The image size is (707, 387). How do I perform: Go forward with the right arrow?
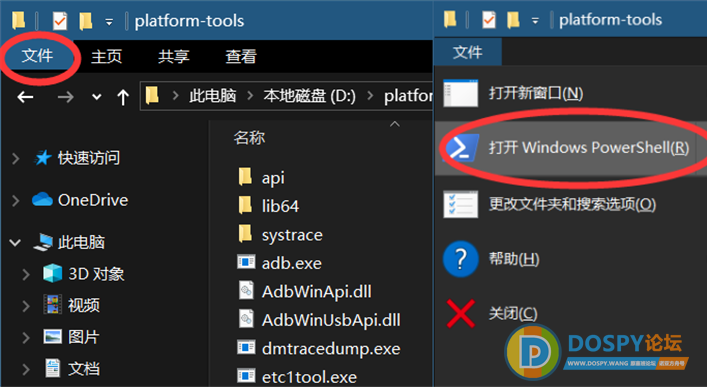[x=65, y=97]
